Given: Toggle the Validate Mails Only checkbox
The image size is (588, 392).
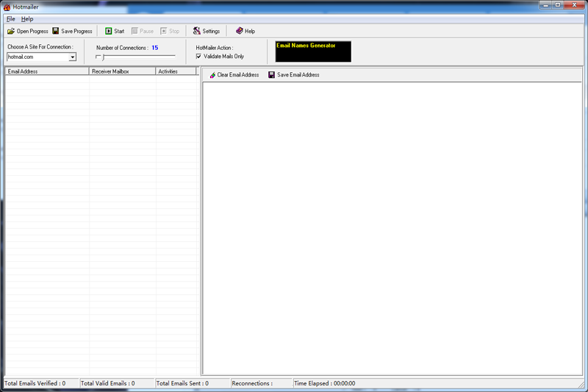Looking at the screenshot, I should point(198,57).
